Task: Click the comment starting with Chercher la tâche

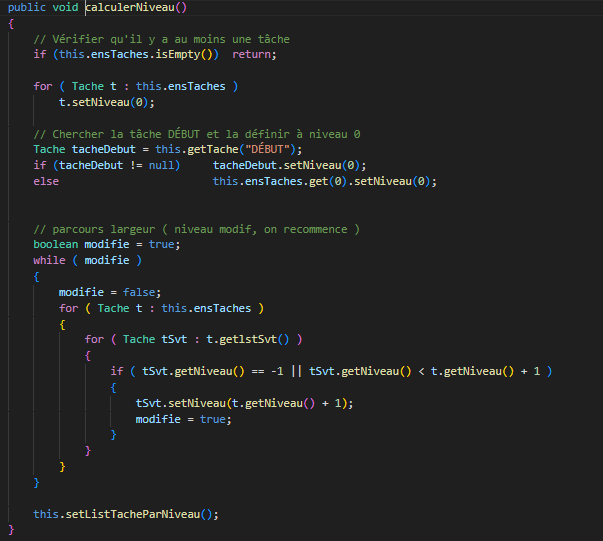Action: click(x=196, y=134)
